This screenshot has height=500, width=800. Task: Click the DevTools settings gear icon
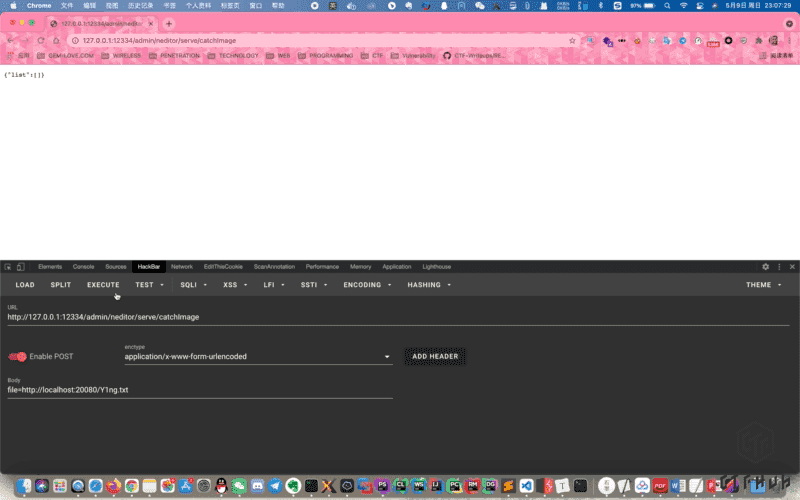766,267
